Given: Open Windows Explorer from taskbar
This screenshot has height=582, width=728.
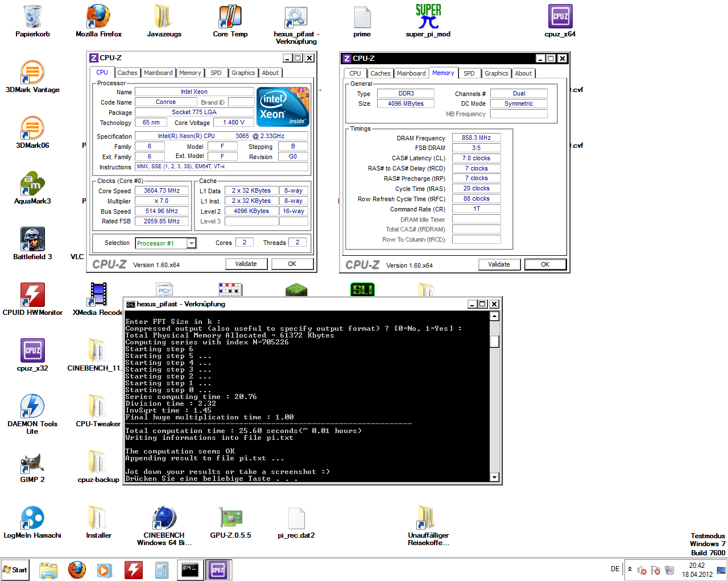Looking at the screenshot, I should [x=48, y=570].
